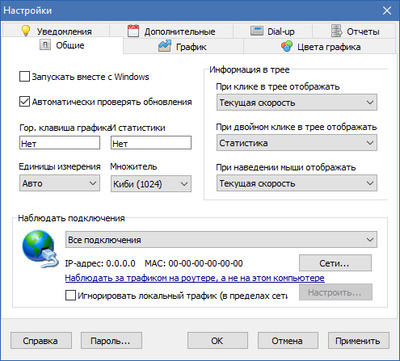Click the График chart icon
400x361 pixels.
tap(164, 46)
